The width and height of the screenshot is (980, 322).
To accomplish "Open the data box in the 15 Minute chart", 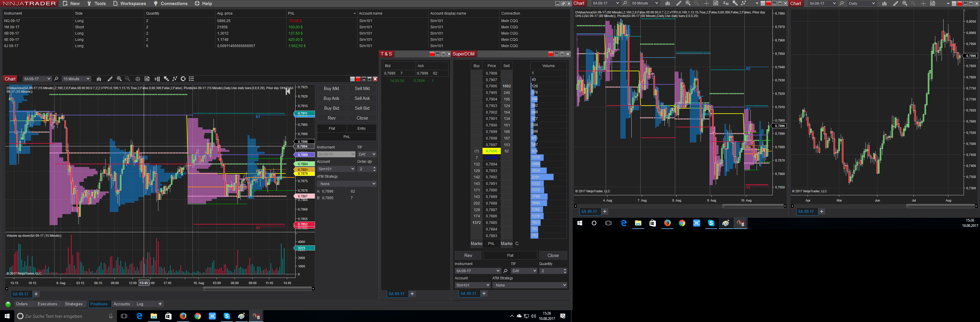I will pyautogui.click(x=147, y=79).
